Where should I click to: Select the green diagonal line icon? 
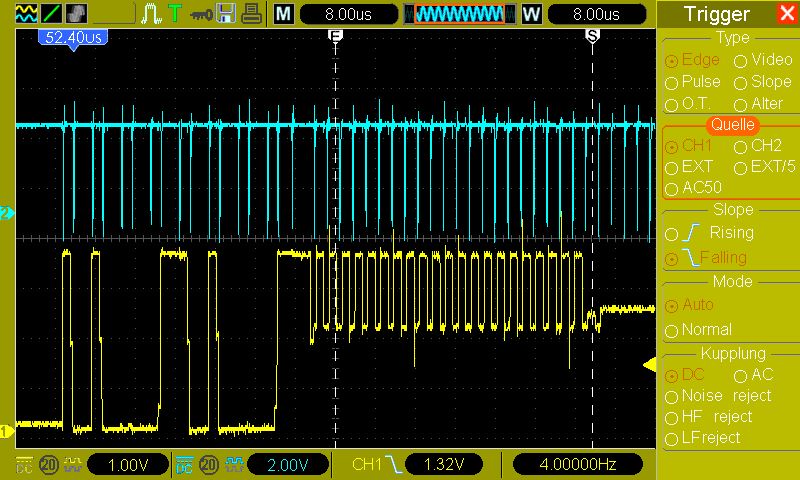[52, 14]
